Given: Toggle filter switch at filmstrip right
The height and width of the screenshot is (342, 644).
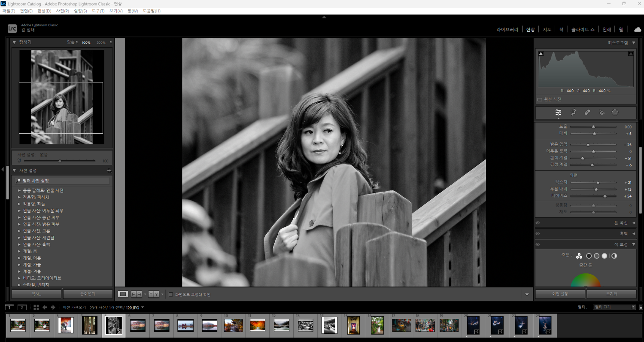Looking at the screenshot, I should pyautogui.click(x=641, y=307).
